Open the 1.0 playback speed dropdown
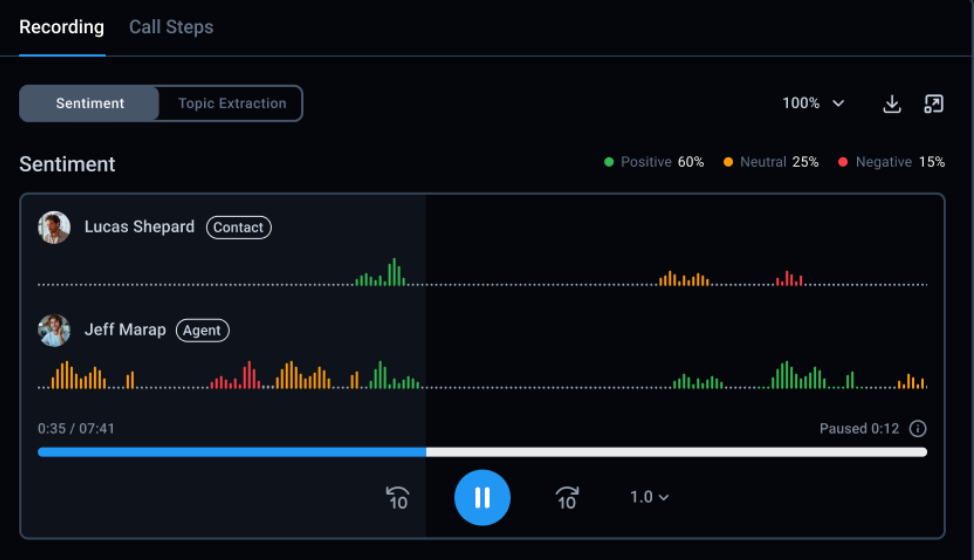Image resolution: width=974 pixels, height=560 pixels. (649, 497)
